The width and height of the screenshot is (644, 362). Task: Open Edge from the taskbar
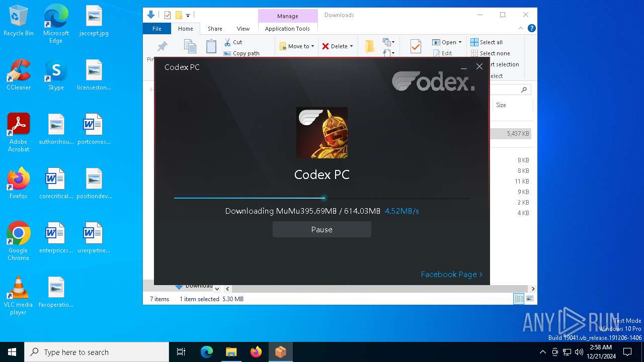coord(207,352)
